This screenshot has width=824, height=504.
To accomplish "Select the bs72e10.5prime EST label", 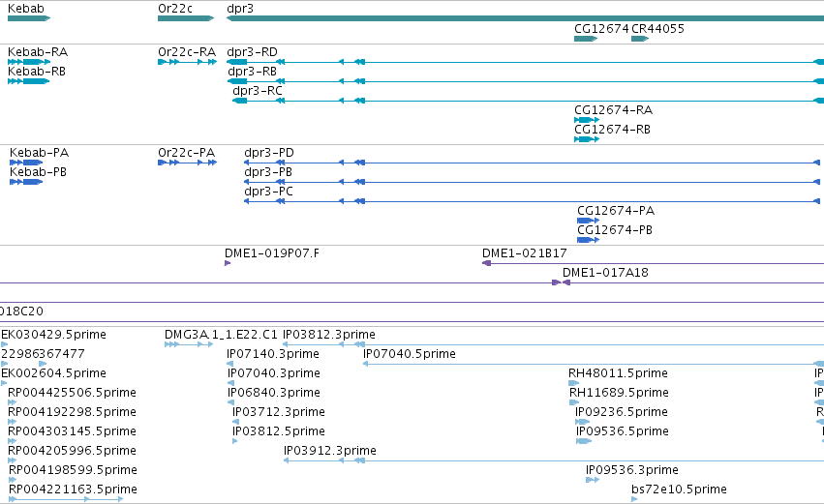I will pos(679,490).
